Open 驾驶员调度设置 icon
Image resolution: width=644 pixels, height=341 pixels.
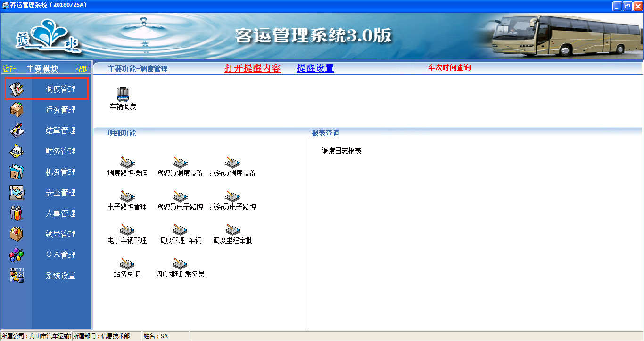pos(180,162)
